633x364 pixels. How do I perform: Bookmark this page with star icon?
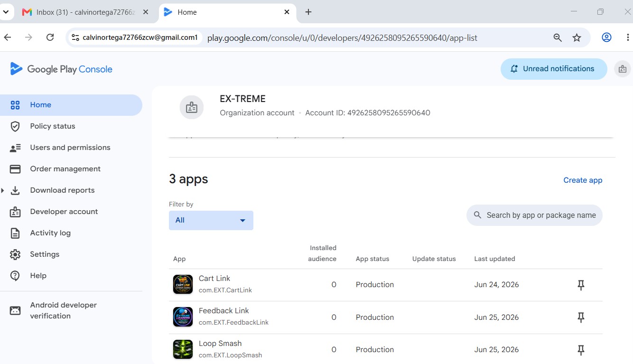pos(577,37)
